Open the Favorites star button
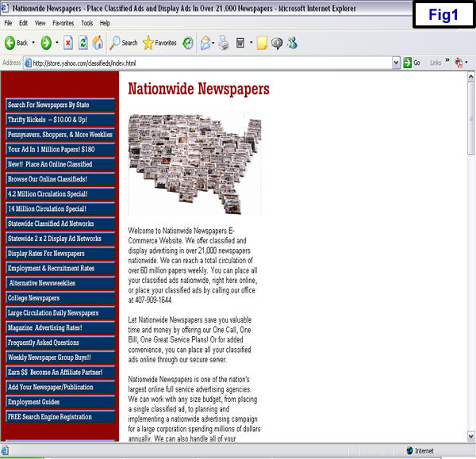 coord(159,43)
